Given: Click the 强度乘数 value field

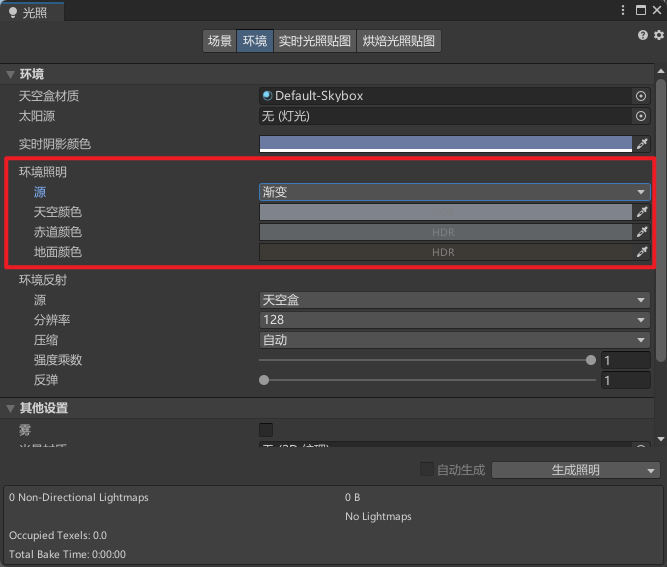Looking at the screenshot, I should tap(625, 360).
